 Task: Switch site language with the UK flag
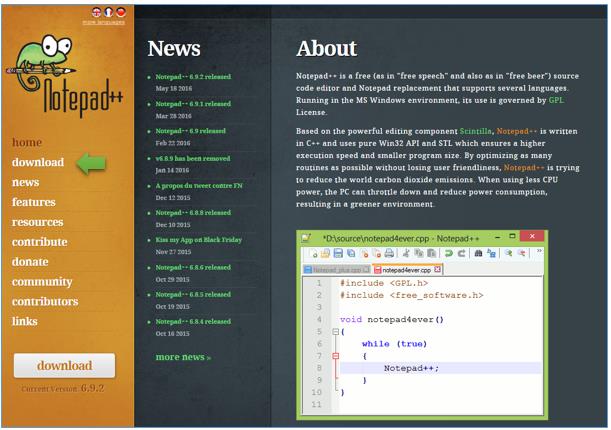click(96, 12)
